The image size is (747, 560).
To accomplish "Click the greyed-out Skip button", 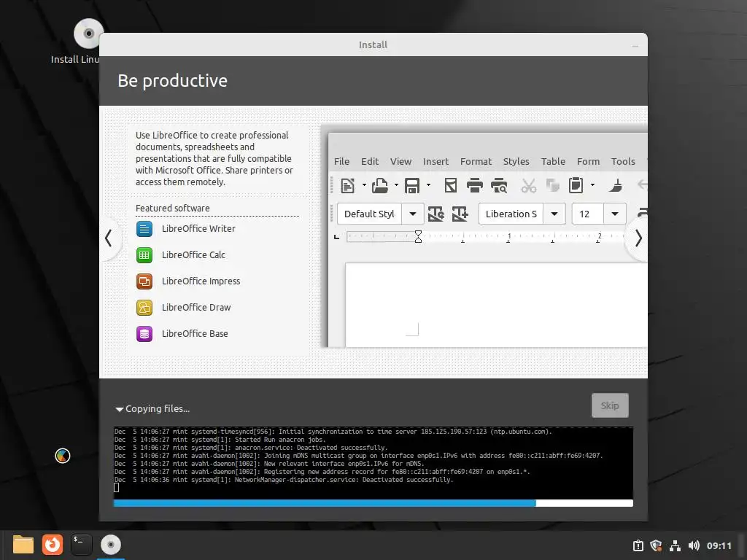I will [610, 405].
